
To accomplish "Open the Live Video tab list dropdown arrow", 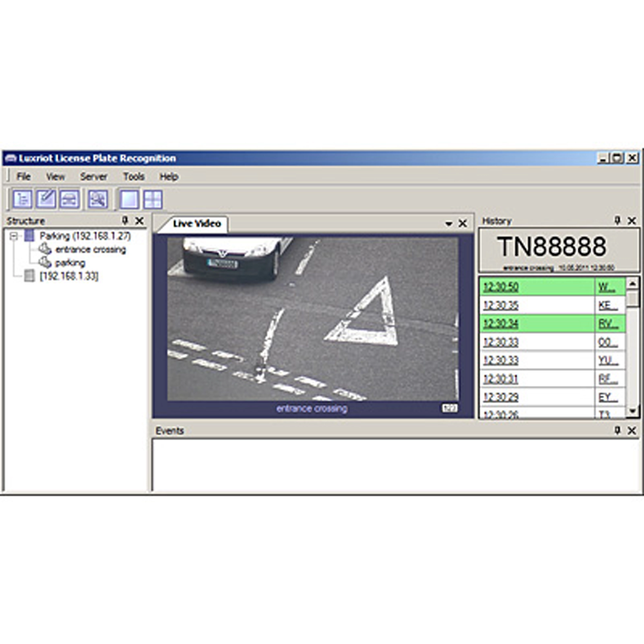I will click(449, 224).
